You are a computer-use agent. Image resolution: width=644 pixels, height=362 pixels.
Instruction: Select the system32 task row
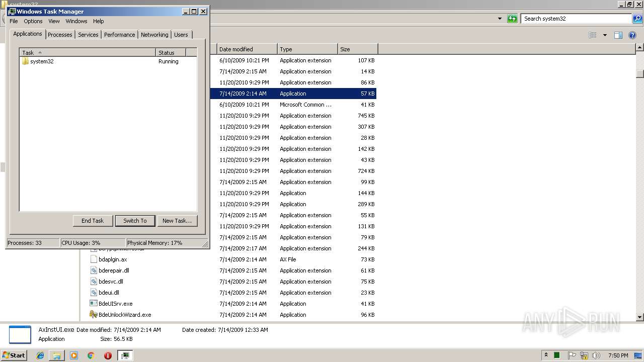pos(108,61)
